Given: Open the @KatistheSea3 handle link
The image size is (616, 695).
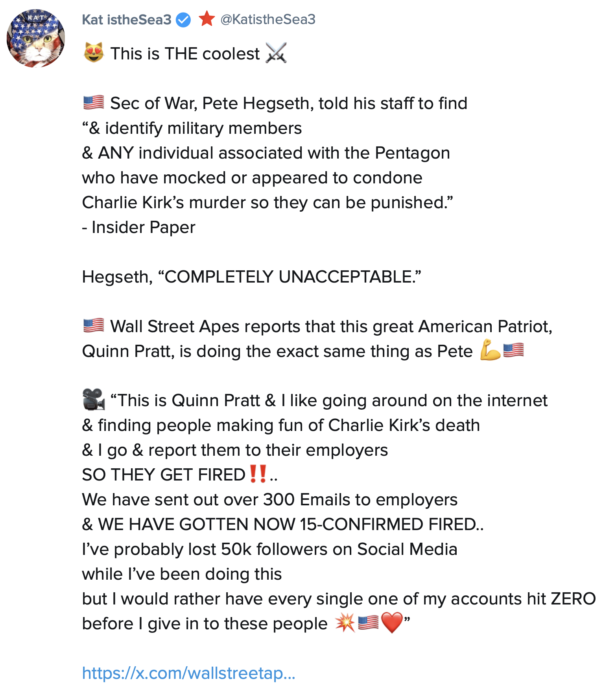Looking at the screenshot, I should click(268, 19).
